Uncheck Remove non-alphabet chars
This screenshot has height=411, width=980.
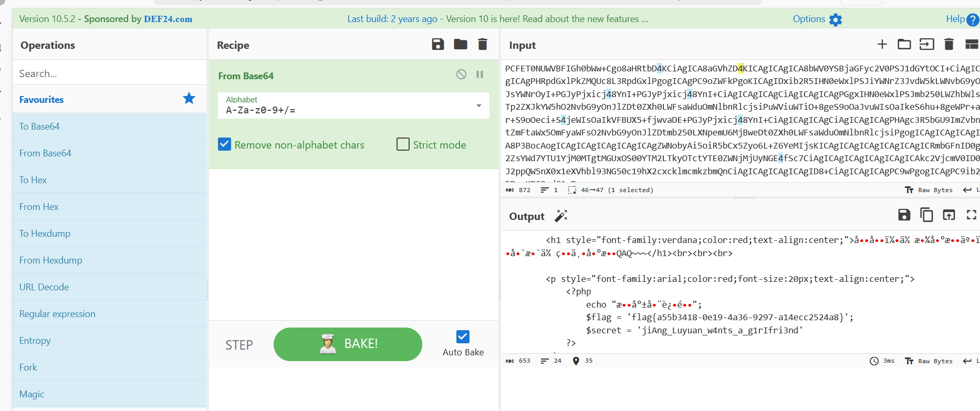[x=225, y=144]
